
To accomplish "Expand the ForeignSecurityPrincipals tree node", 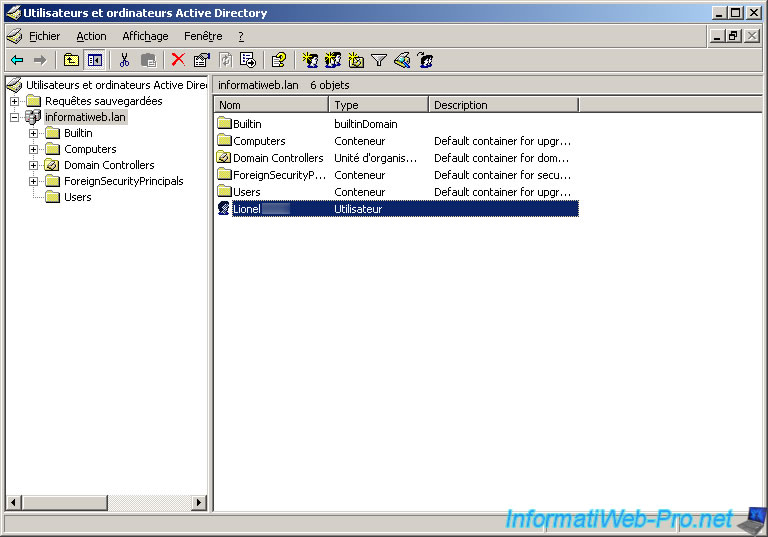I will tap(33, 181).
